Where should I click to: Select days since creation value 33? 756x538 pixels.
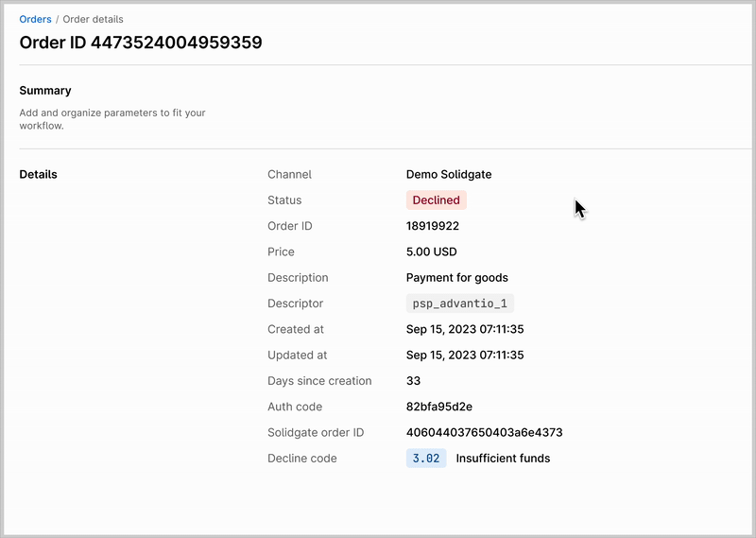click(x=413, y=381)
